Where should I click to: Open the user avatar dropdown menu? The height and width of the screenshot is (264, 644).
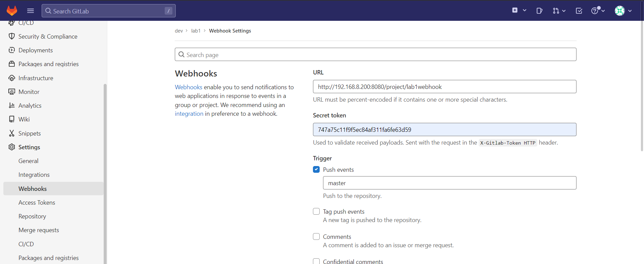[623, 11]
